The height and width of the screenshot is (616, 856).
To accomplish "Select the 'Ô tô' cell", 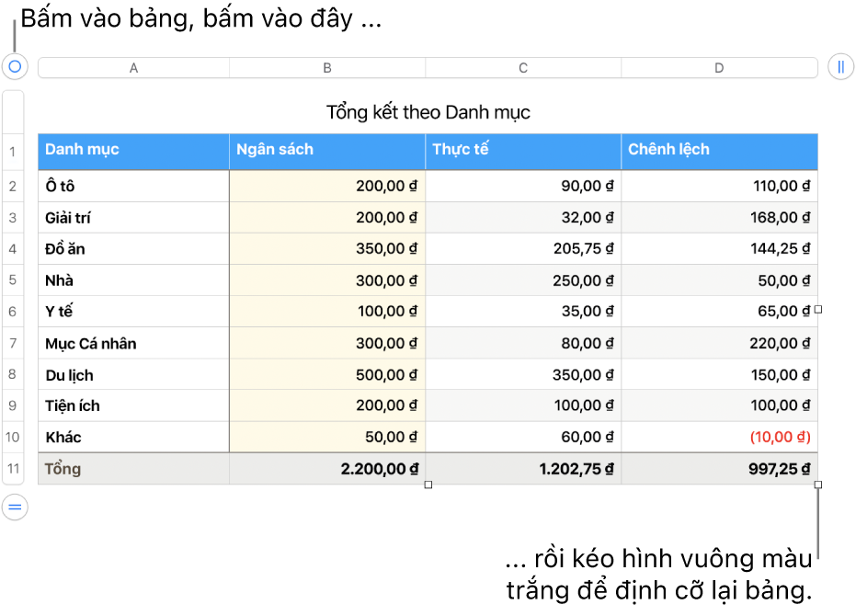I will pos(133,187).
